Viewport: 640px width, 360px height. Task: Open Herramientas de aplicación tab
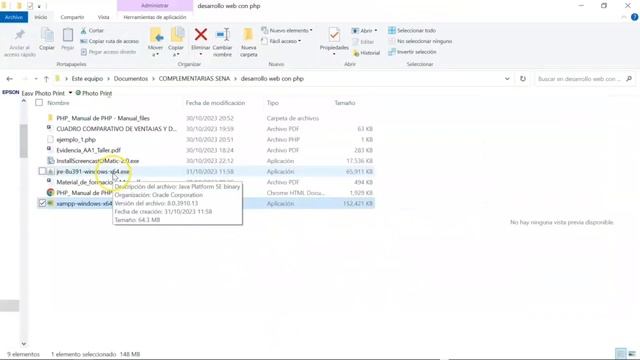155,17
